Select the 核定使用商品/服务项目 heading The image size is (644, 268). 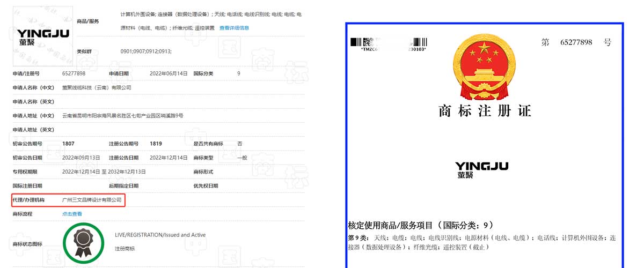click(x=421, y=225)
